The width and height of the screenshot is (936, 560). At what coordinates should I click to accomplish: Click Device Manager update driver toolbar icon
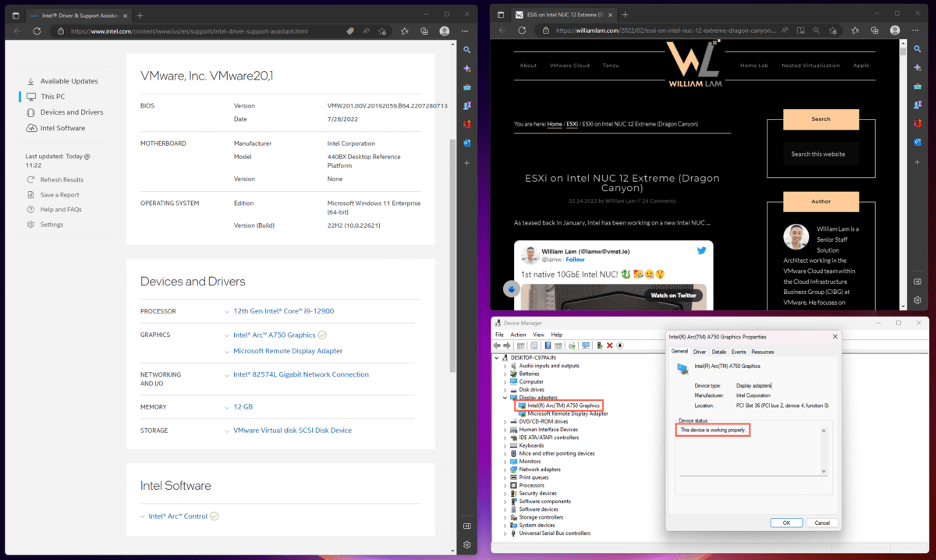point(600,346)
